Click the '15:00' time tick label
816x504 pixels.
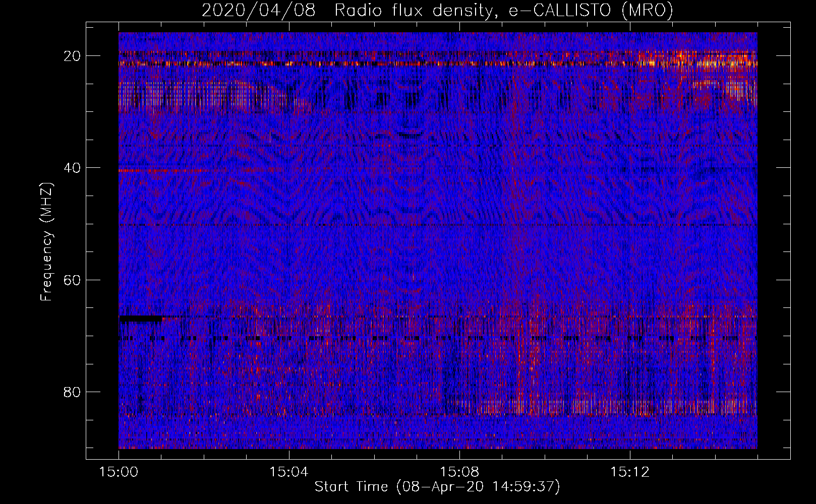(119, 472)
